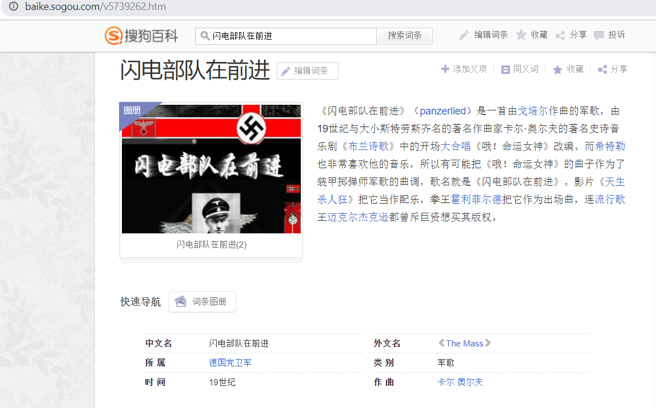Click the 卡尔·奥尔夫 composer link

coord(459,382)
